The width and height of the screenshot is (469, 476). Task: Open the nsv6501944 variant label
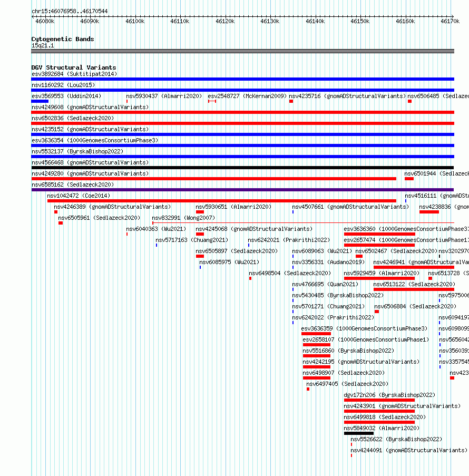coord(436,173)
